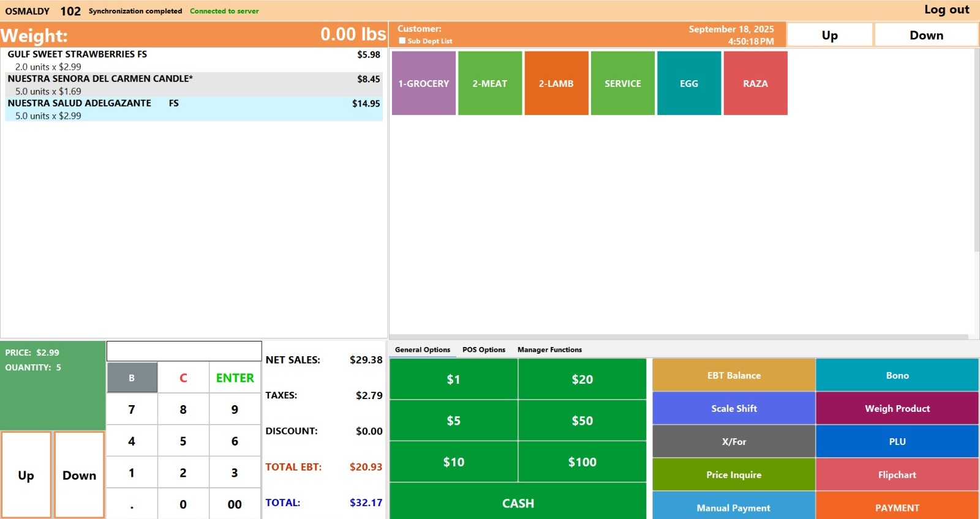Choose the RAZA department tile
This screenshot has width=980, height=519.
[x=755, y=83]
